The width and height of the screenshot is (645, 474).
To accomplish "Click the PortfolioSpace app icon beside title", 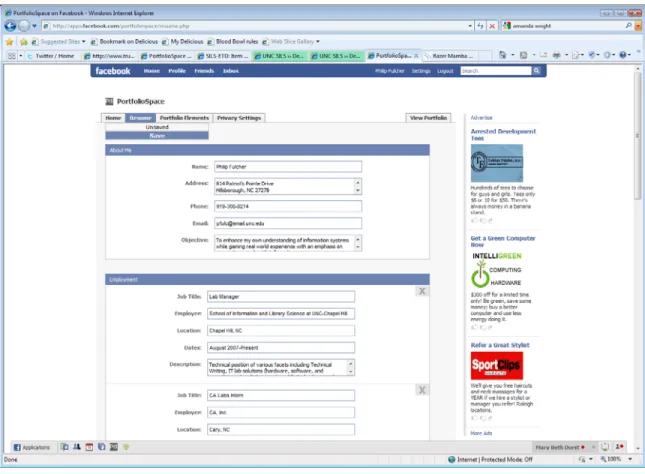I will 109,101.
